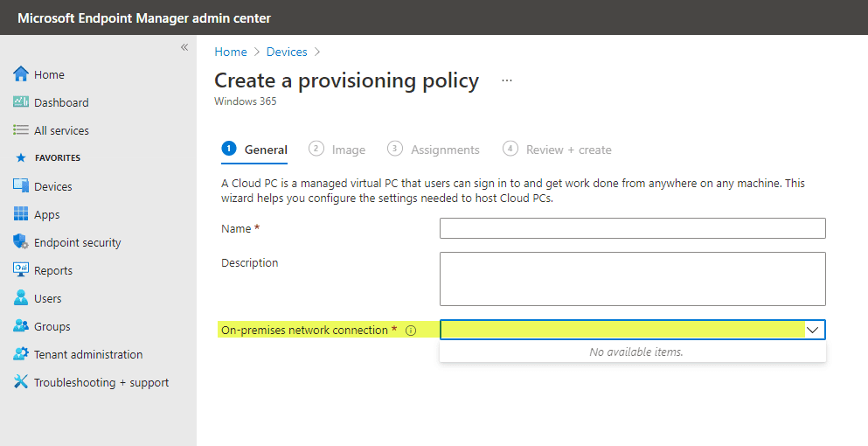Screen dimensions: 868x446
Task: Click into the Name input field
Action: click(x=632, y=228)
